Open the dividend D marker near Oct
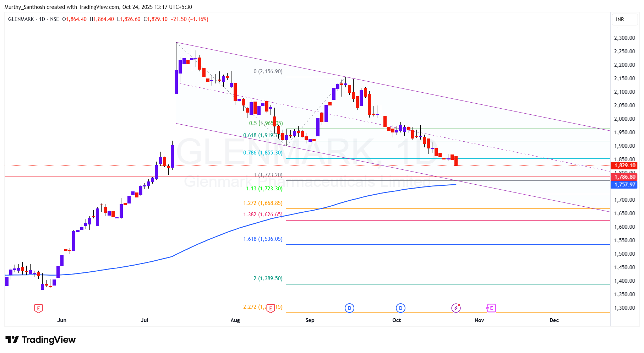Screen dimensions: 644x353 [x=400, y=308]
